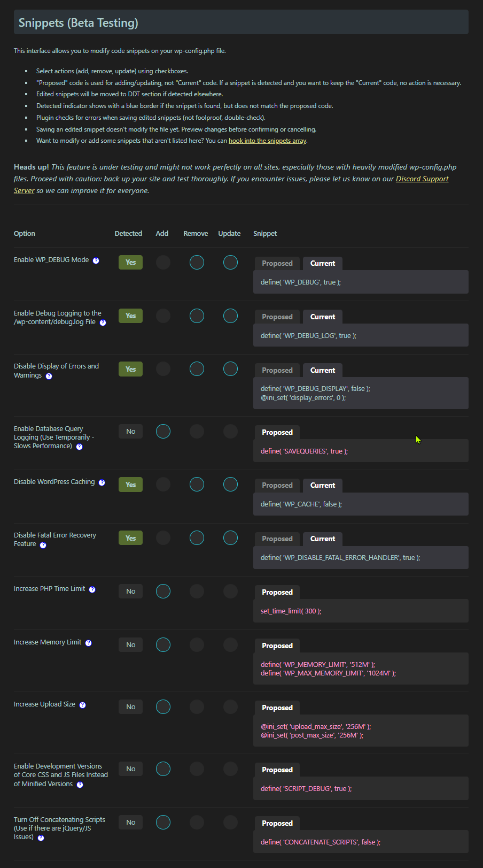The width and height of the screenshot is (483, 868).
Task: Select Current tab for WP_DEBUG_DISPLAY snippet
Action: (x=323, y=370)
